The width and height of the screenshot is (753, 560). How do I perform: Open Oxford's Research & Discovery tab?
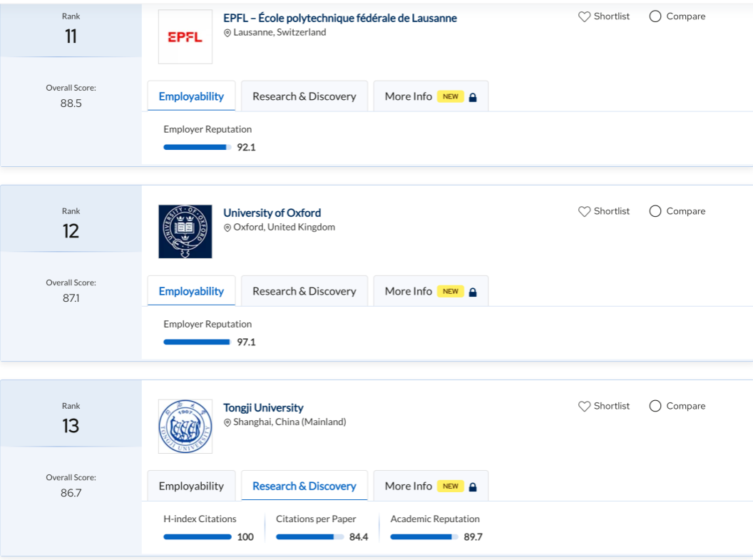(304, 291)
